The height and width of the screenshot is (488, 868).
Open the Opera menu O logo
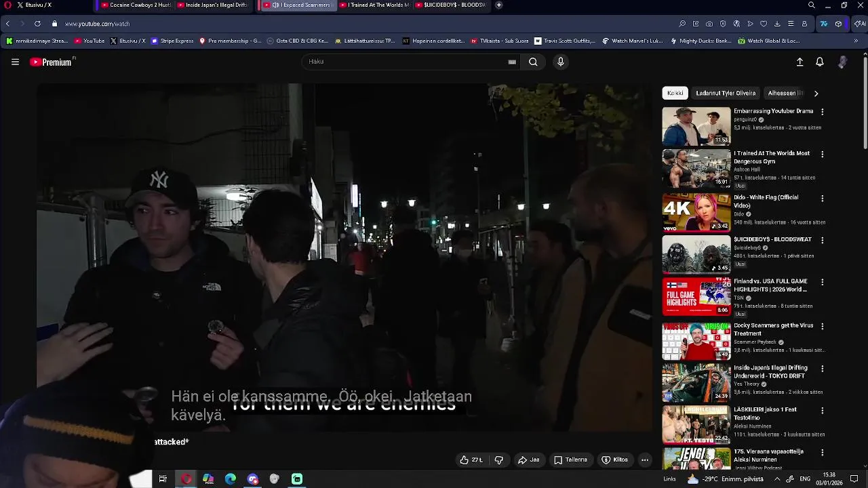[x=7, y=5]
